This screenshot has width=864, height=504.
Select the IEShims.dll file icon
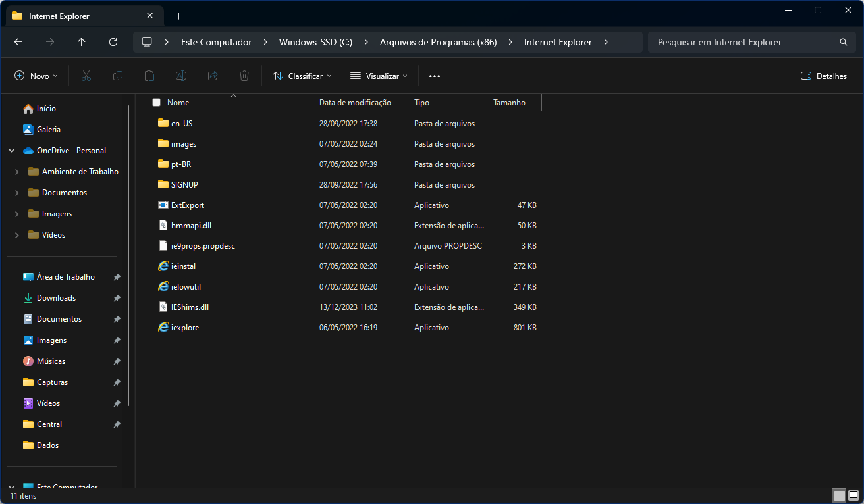(163, 307)
